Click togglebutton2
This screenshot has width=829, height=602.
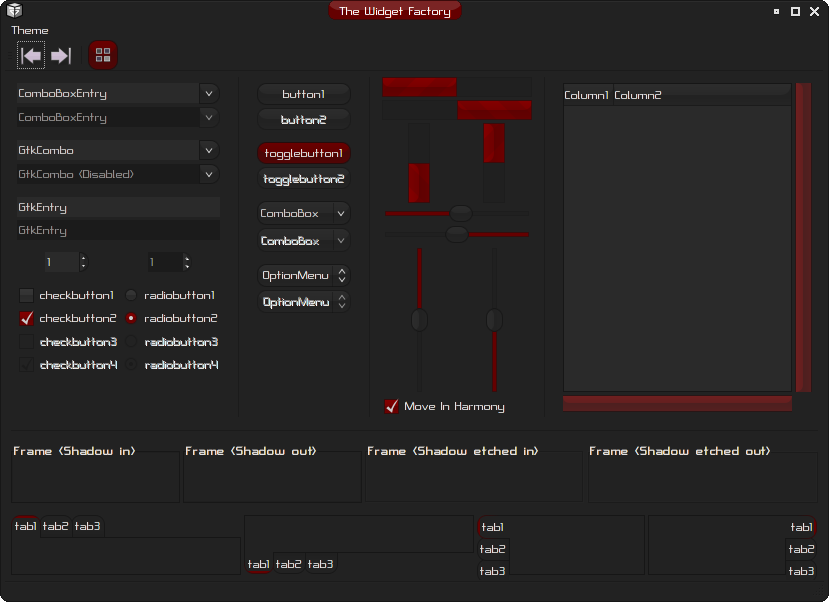coord(303,179)
